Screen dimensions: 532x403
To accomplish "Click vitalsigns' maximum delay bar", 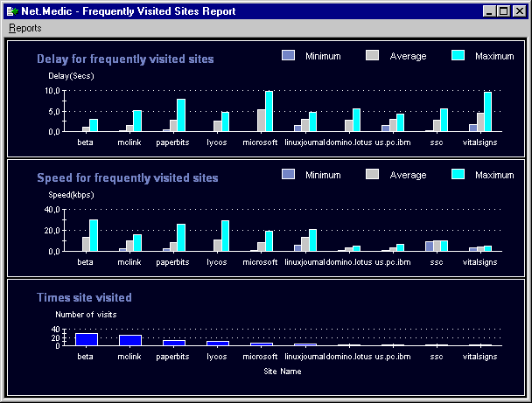I will (x=488, y=112).
